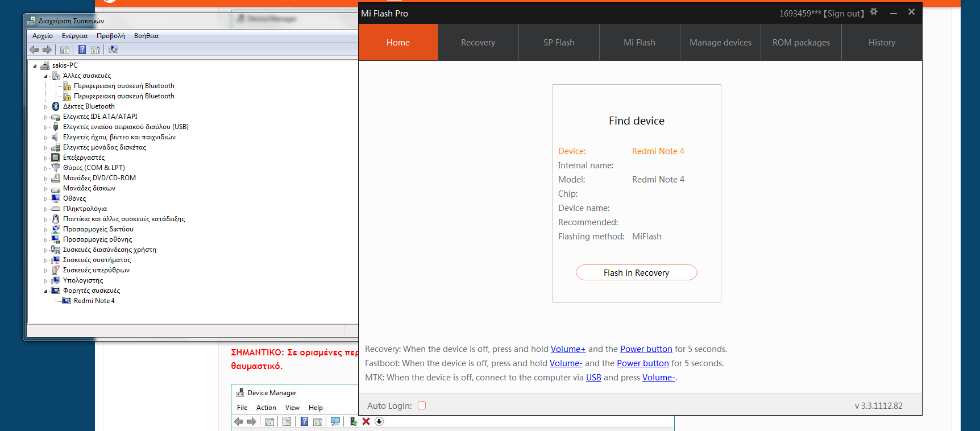Collapse the Φορητές συσκευές category
Screen dimensions: 980x431
(46, 291)
